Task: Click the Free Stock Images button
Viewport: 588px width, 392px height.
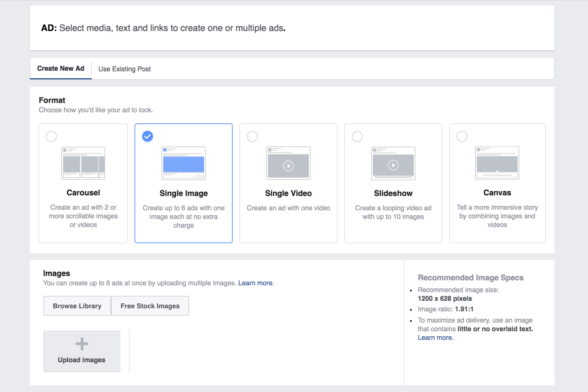Action: pyautogui.click(x=150, y=306)
